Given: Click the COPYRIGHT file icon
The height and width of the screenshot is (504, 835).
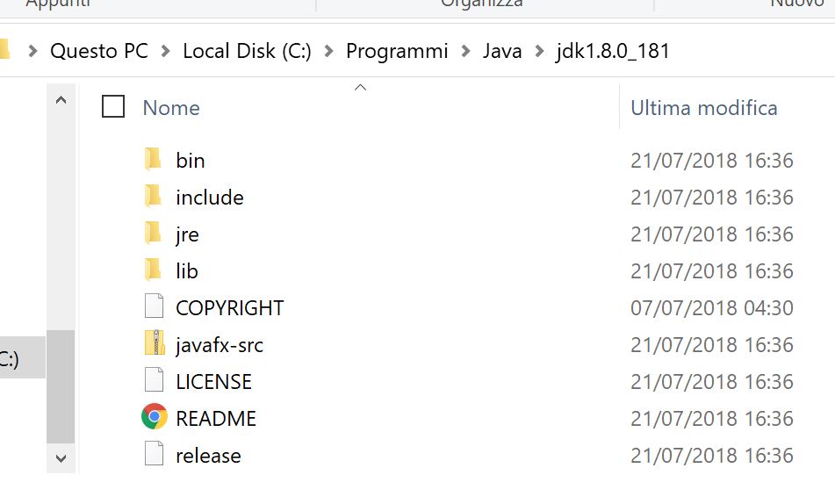Looking at the screenshot, I should pyautogui.click(x=154, y=306).
